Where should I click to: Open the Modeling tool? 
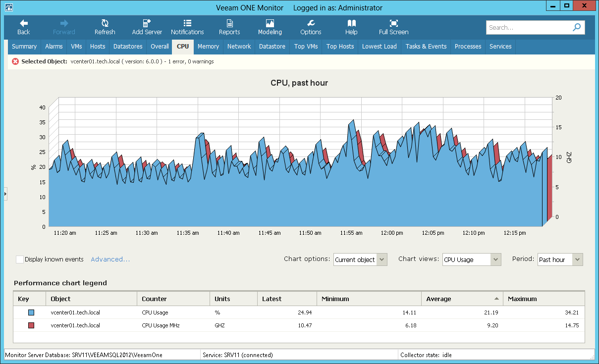tap(270, 27)
